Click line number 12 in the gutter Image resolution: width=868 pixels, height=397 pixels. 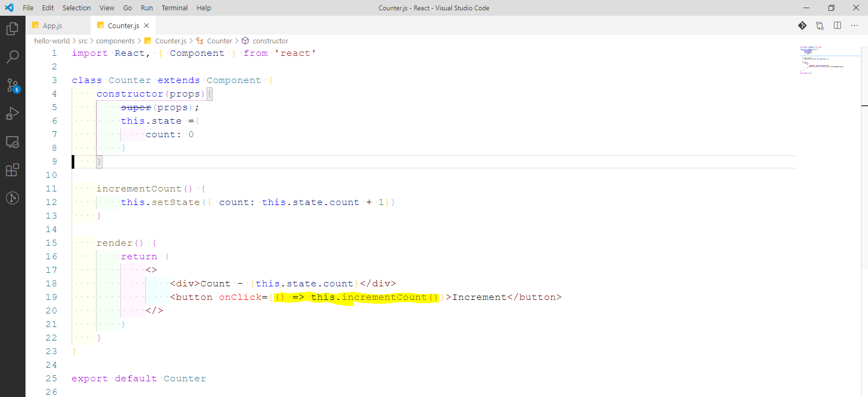51,202
